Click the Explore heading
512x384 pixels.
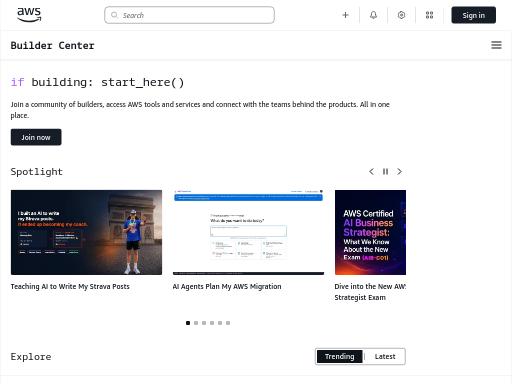tap(31, 357)
